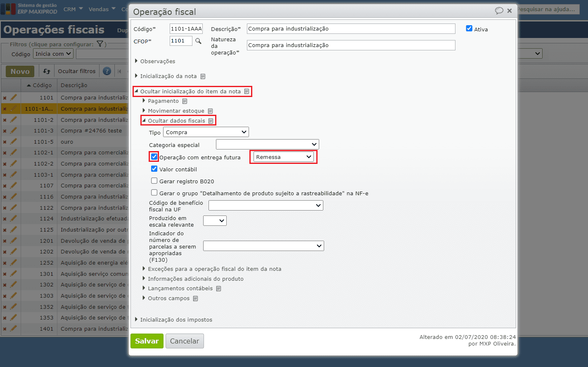588x367 pixels.
Task: Open Indicador do número de parcelas dropdown
Action: (x=263, y=246)
